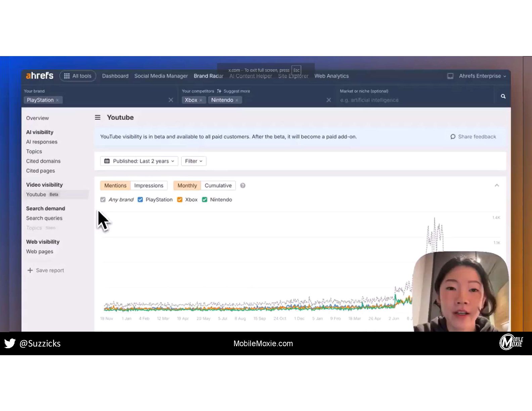The height and width of the screenshot is (411, 532).
Task: Click the Market or niche input field
Action: [415, 100]
